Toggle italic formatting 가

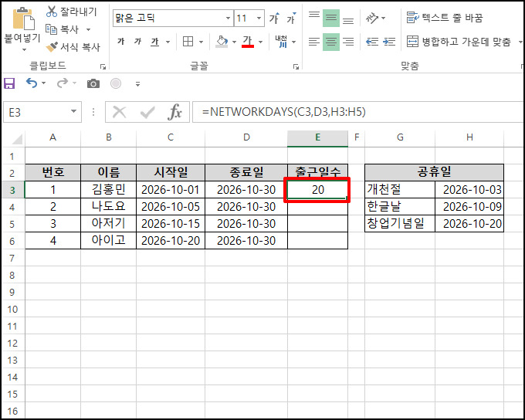137,42
